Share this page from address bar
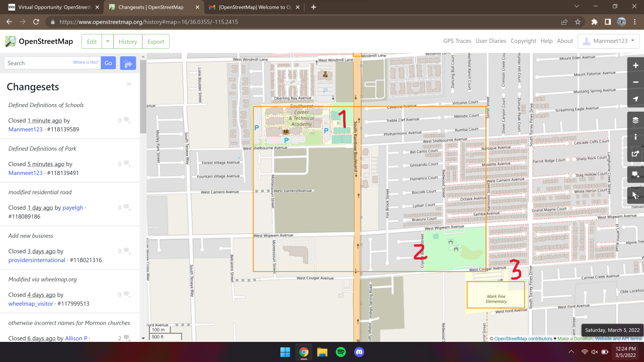The width and height of the screenshot is (644, 362). pos(565,22)
